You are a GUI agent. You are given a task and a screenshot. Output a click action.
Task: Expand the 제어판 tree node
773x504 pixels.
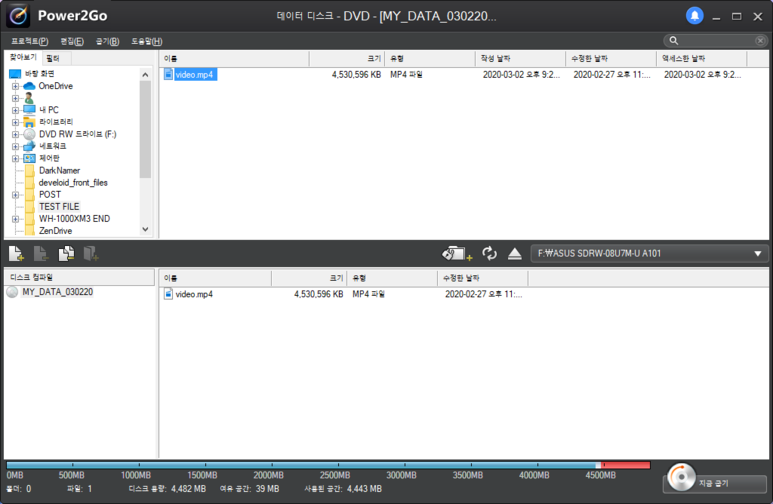[15, 158]
